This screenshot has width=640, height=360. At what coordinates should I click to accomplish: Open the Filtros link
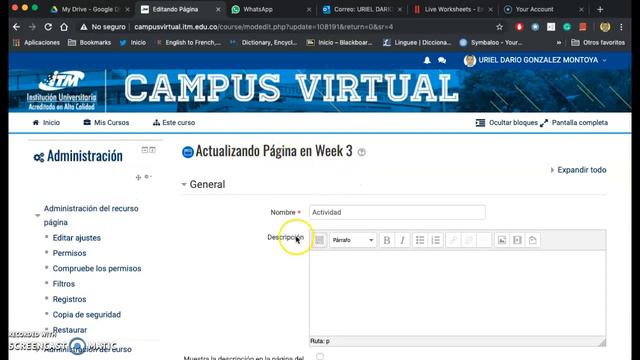(64, 284)
